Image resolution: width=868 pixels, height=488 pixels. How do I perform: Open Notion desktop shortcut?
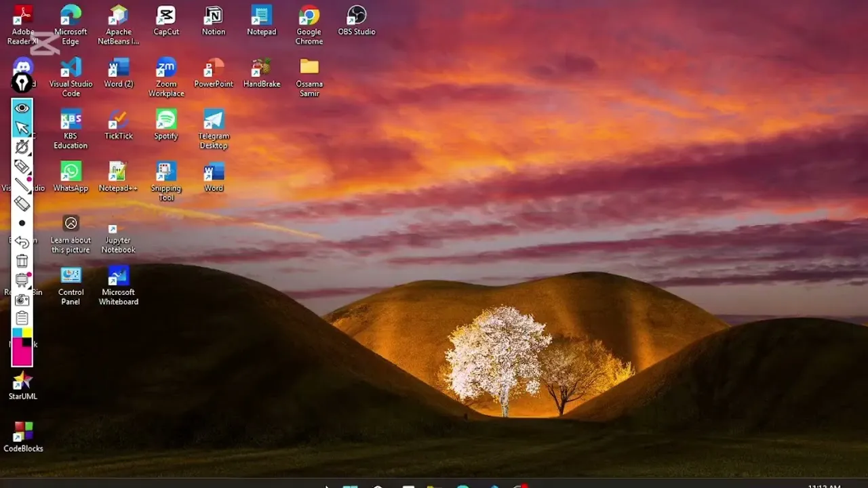coord(214,20)
